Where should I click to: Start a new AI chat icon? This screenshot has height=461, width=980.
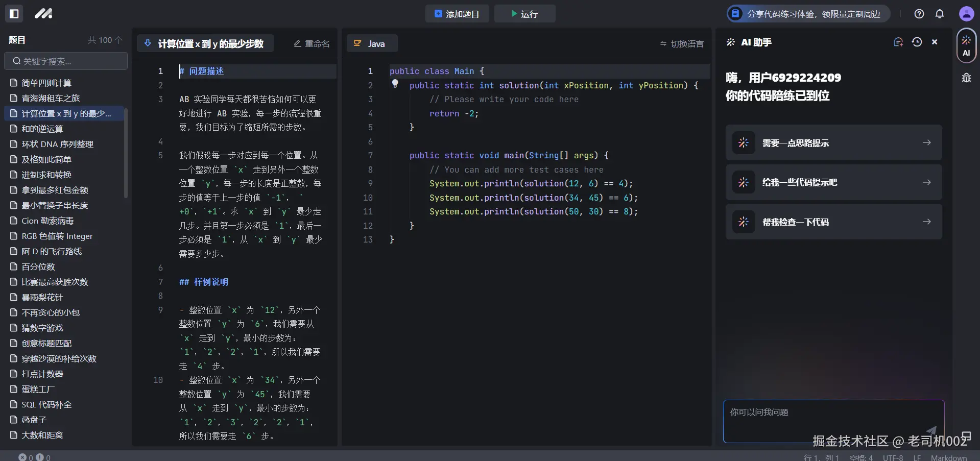(x=898, y=42)
